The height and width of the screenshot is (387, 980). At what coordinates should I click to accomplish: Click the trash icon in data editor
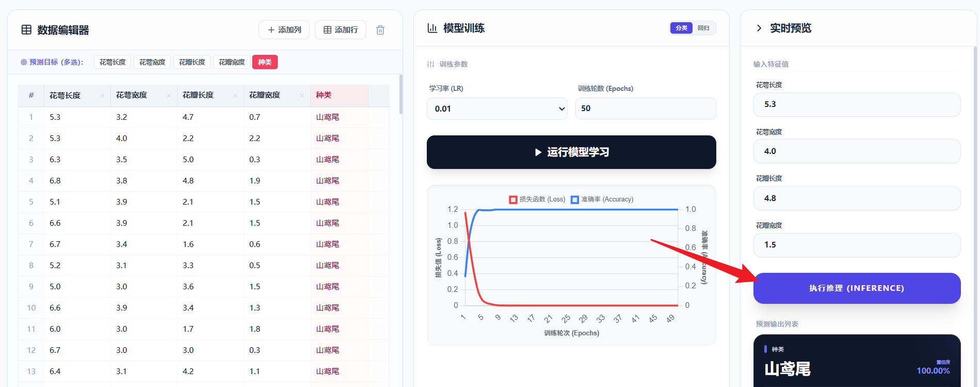coord(380,30)
